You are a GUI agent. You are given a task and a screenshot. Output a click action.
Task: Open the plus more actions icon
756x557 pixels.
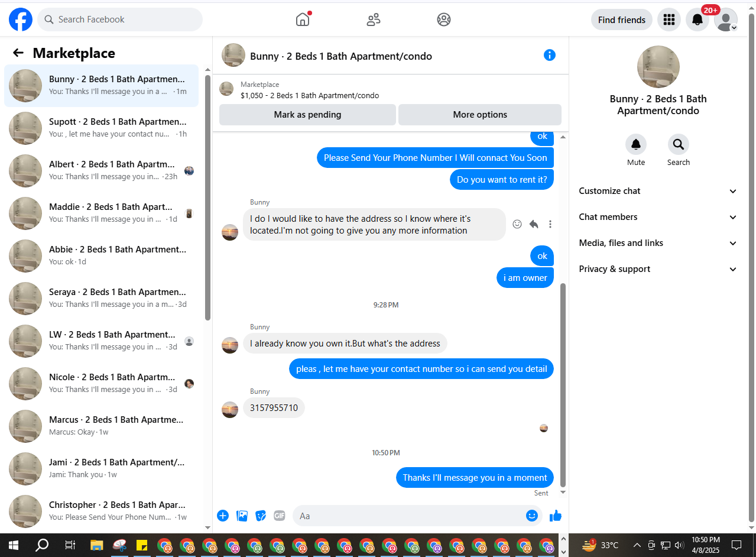[x=223, y=516]
